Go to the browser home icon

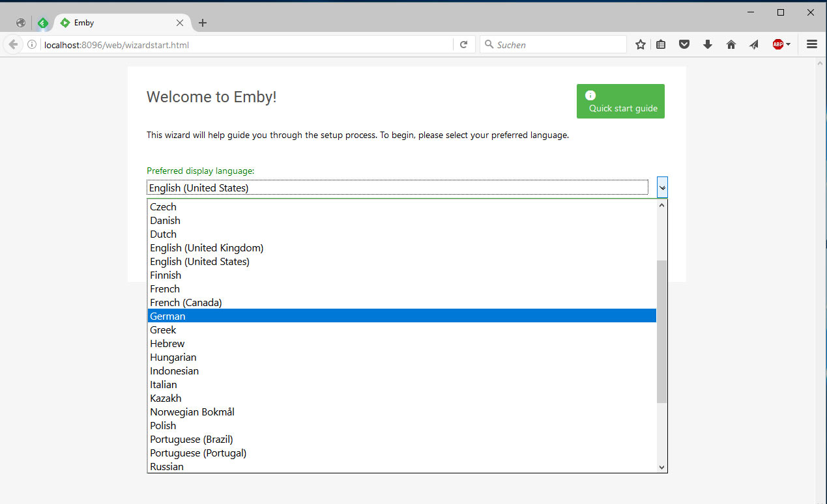click(731, 44)
